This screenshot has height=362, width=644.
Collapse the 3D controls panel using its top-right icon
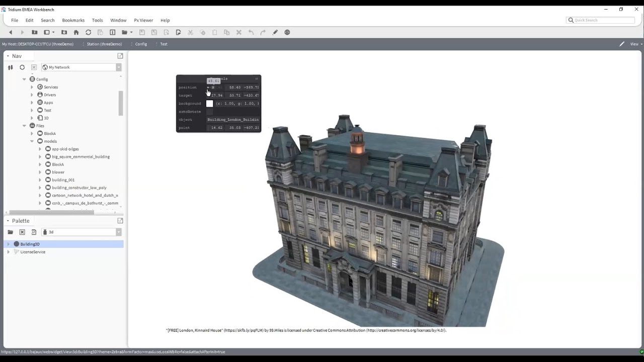click(x=257, y=79)
